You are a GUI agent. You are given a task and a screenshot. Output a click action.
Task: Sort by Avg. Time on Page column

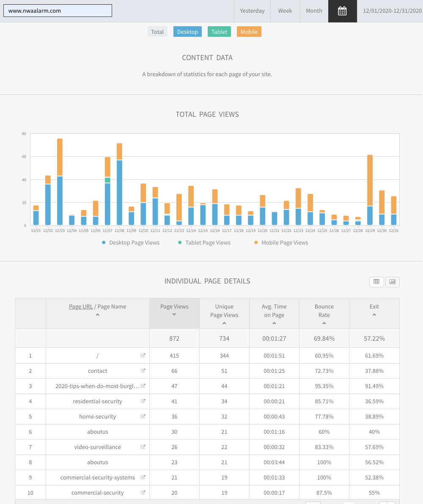click(x=274, y=314)
